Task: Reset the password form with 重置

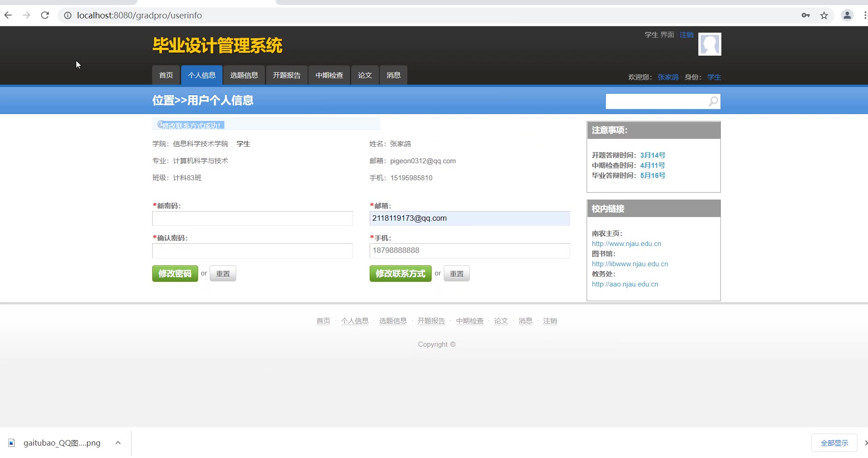Action: [x=223, y=274]
